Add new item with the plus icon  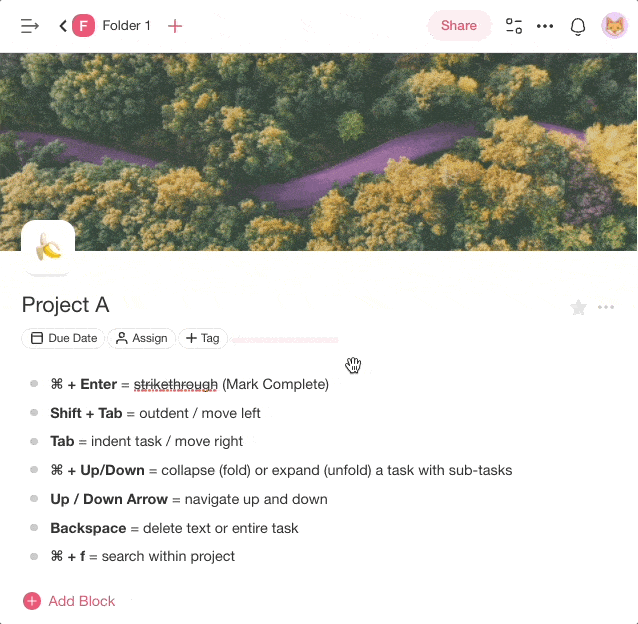click(175, 26)
